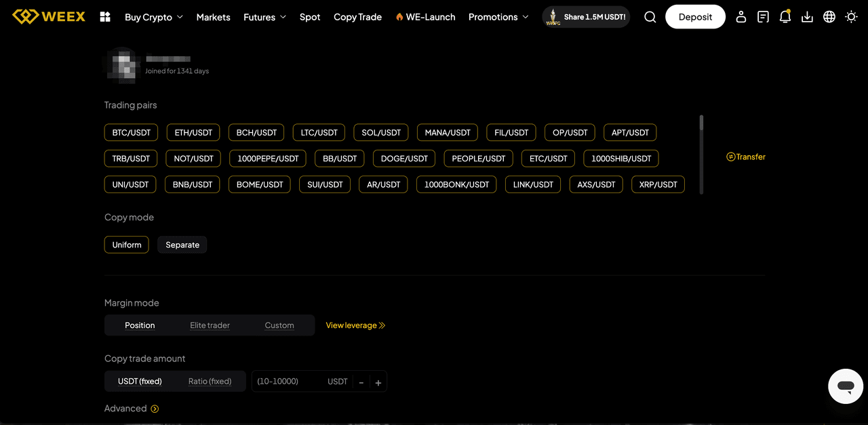
Task: Click the download app icon
Action: [x=807, y=17]
